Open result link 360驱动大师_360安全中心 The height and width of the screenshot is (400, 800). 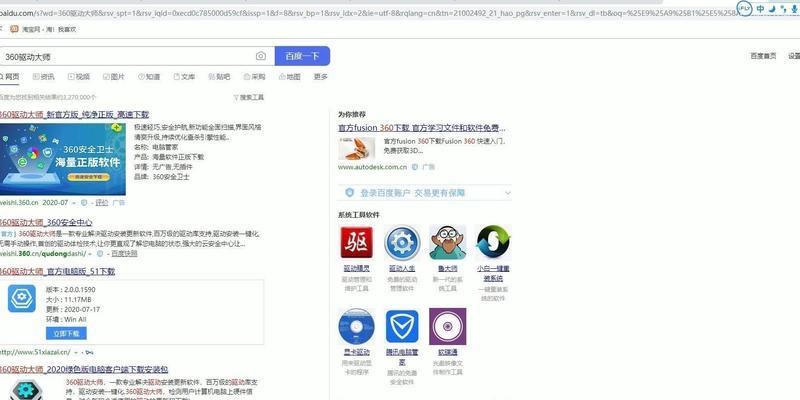(46, 222)
